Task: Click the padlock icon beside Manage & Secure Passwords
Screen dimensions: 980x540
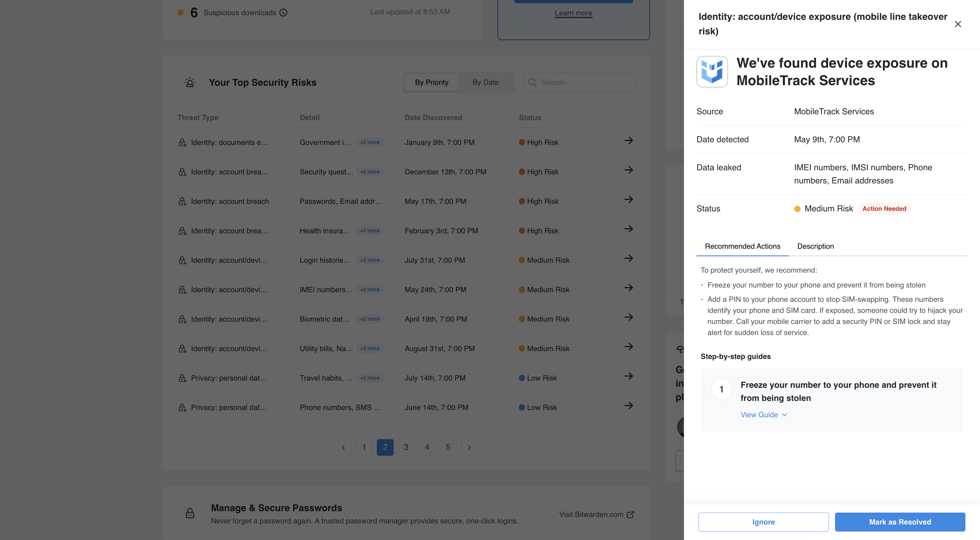Action: coord(190,513)
